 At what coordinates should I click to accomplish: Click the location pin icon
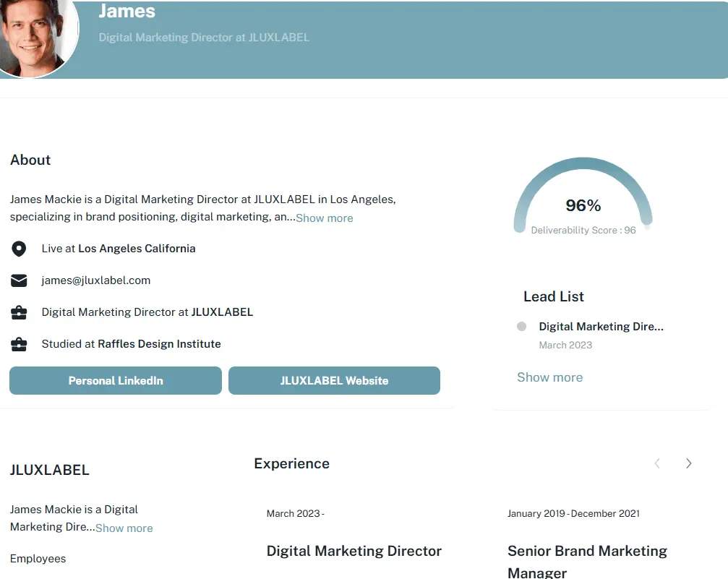19,249
